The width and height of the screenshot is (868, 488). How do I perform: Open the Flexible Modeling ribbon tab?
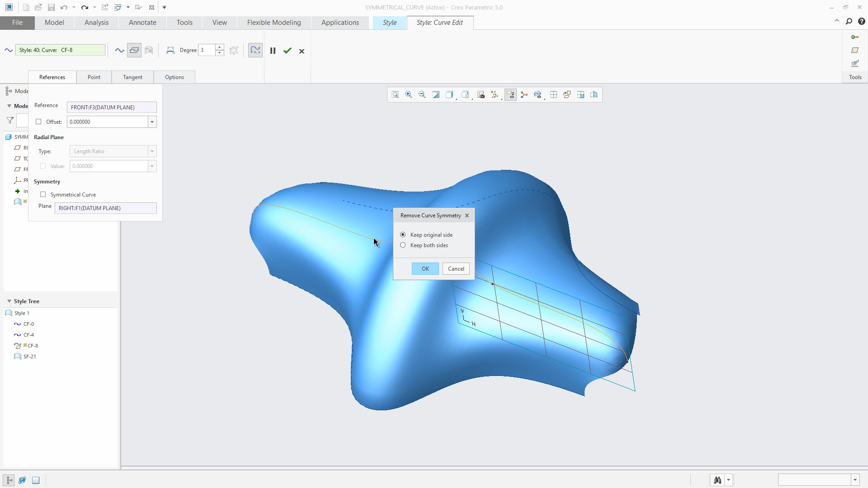274,23
